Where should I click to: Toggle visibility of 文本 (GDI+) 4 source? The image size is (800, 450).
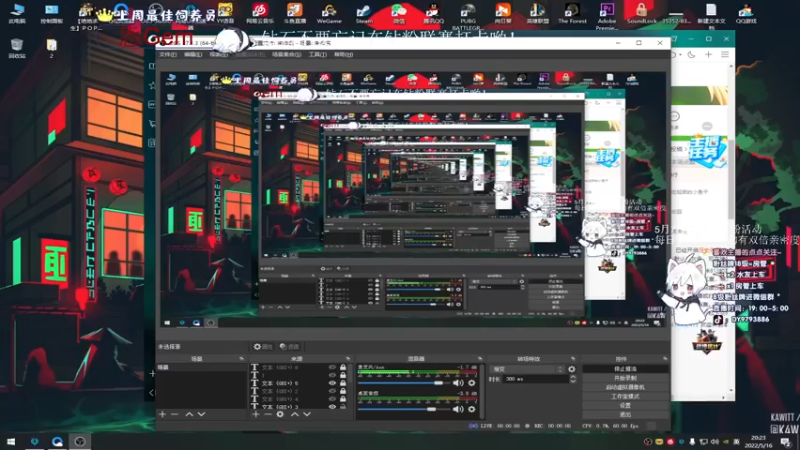click(x=332, y=399)
